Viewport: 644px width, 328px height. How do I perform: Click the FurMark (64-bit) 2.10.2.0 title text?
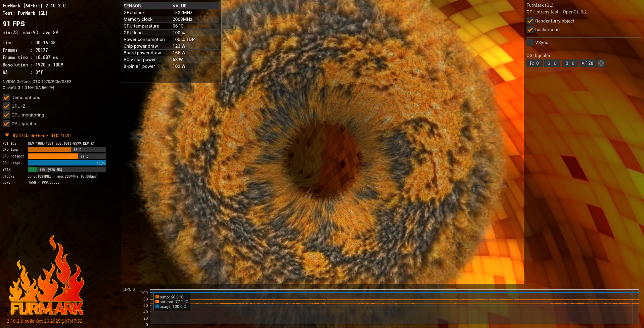[x=34, y=6]
